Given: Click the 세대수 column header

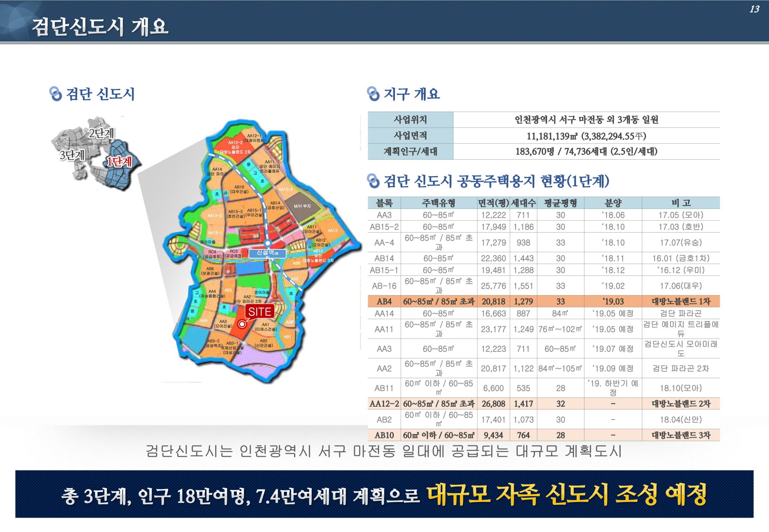Looking at the screenshot, I should [x=523, y=203].
